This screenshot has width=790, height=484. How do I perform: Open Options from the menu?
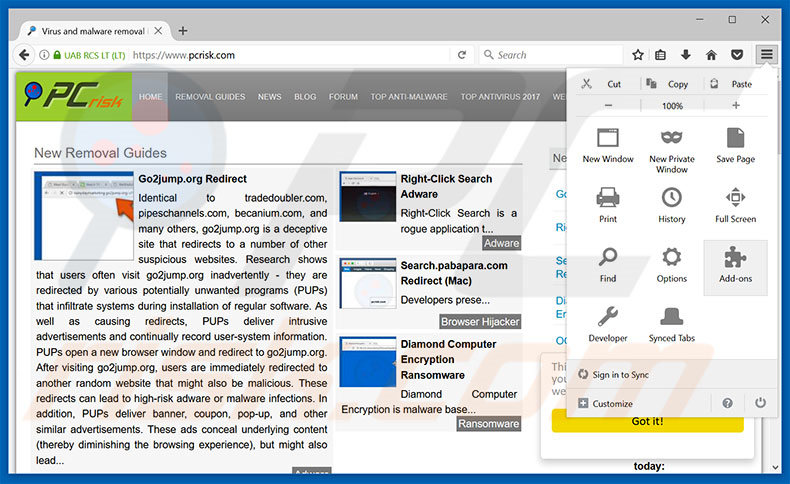click(672, 264)
